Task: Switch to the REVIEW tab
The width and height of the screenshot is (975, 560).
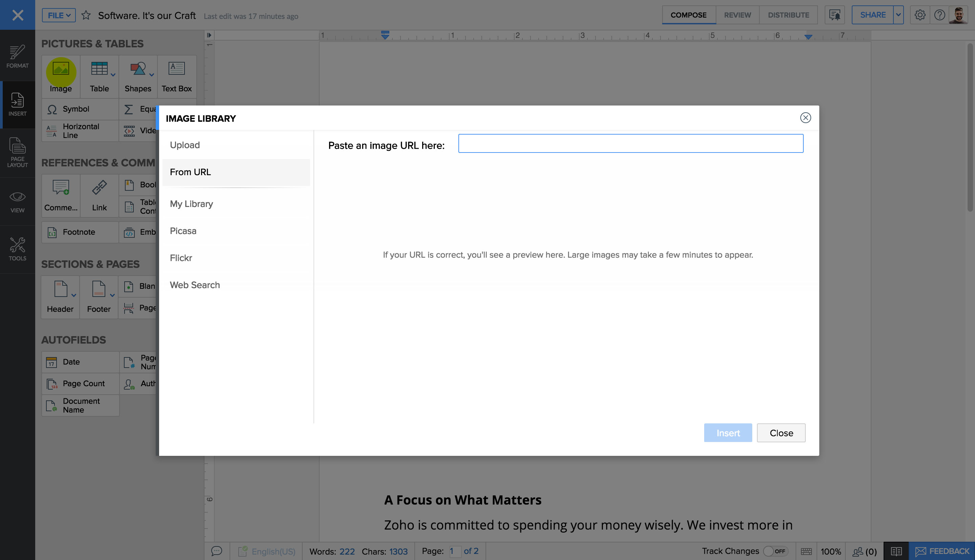Action: click(x=737, y=15)
